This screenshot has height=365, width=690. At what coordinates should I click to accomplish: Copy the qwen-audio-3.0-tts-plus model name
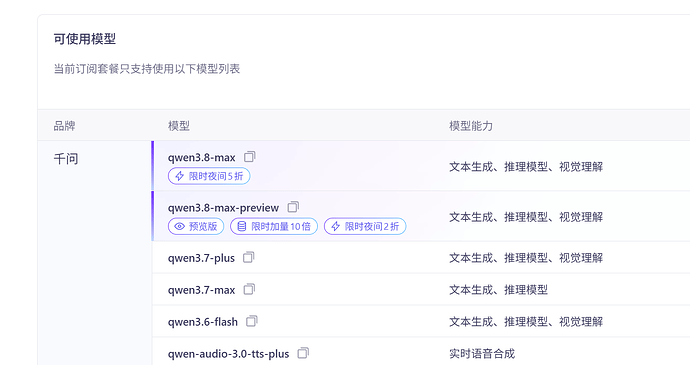click(x=303, y=353)
